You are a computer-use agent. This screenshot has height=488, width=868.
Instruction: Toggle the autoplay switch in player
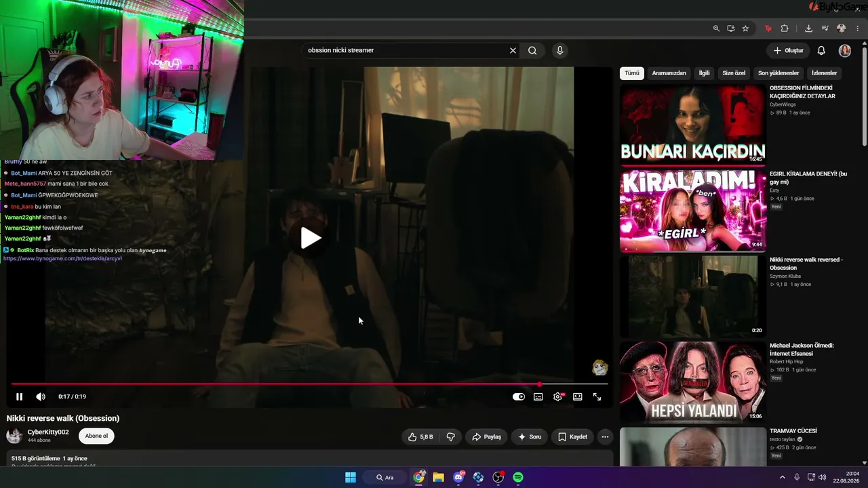[x=519, y=396]
